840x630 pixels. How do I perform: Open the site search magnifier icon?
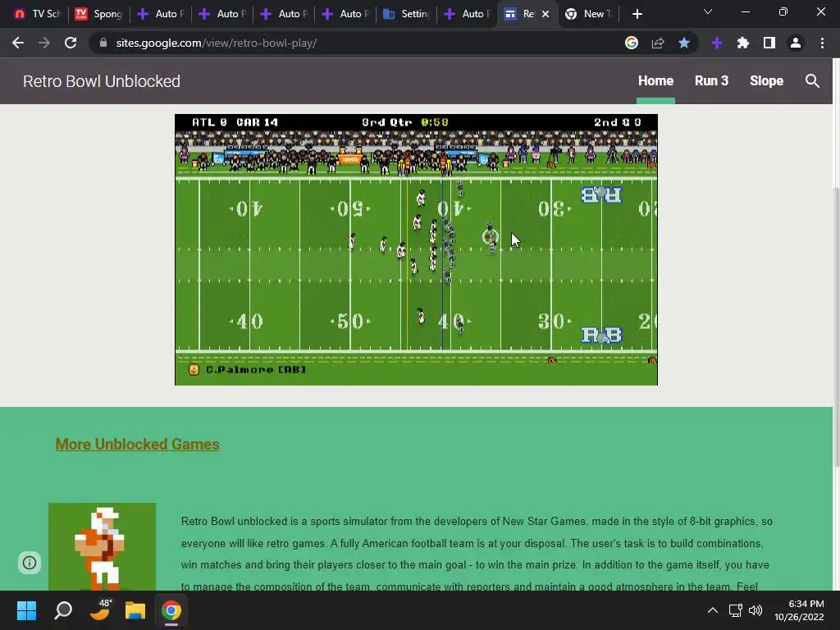[x=812, y=81]
